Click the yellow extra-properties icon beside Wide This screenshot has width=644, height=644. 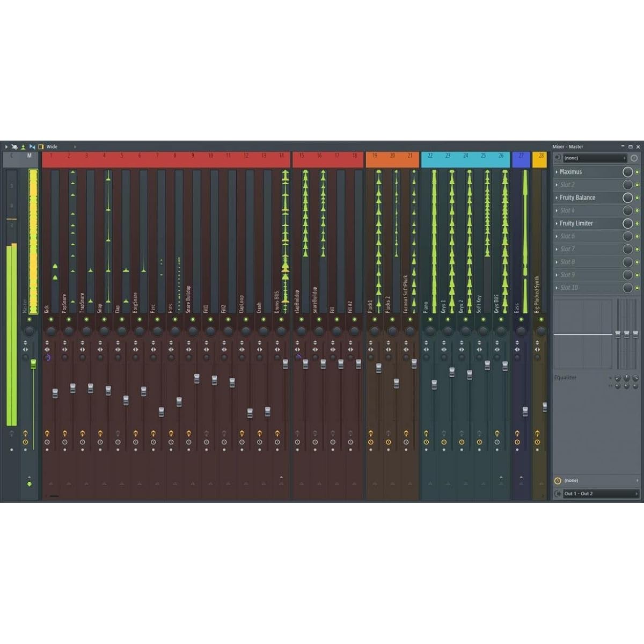click(41, 147)
